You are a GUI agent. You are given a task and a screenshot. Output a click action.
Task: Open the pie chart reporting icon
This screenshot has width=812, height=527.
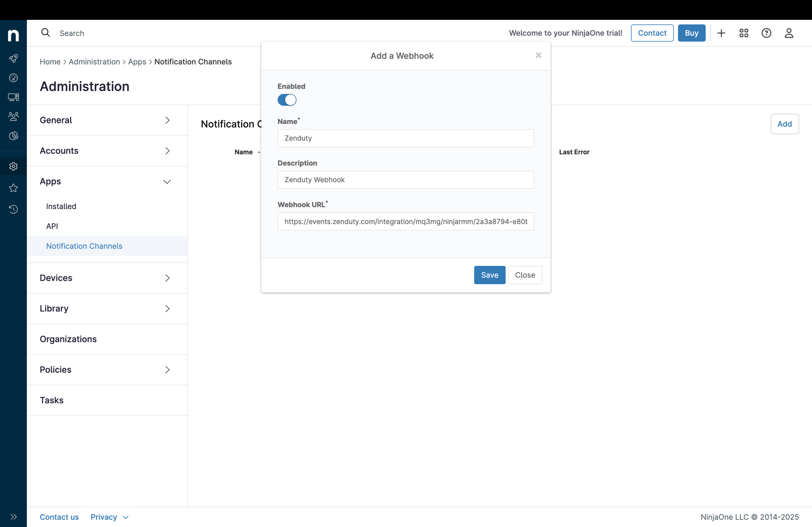(13, 136)
